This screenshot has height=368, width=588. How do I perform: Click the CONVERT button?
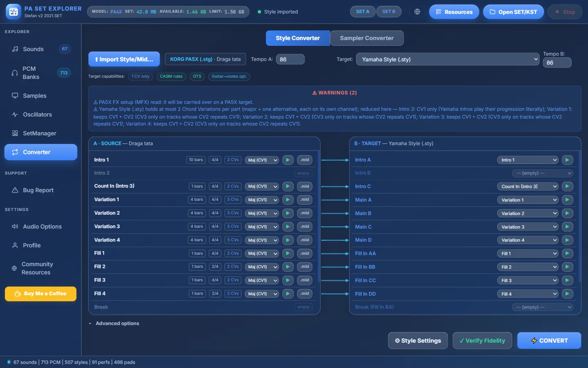[549, 341]
